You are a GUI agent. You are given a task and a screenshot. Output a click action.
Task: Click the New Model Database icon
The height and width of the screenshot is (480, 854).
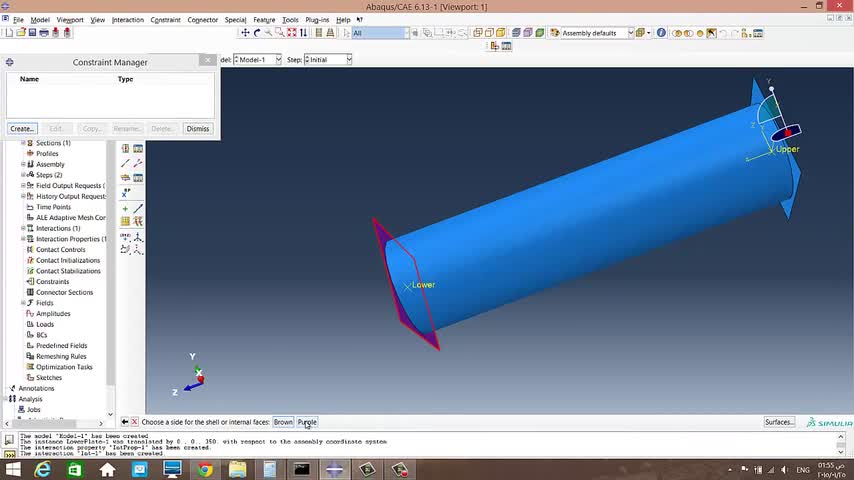click(x=9, y=33)
